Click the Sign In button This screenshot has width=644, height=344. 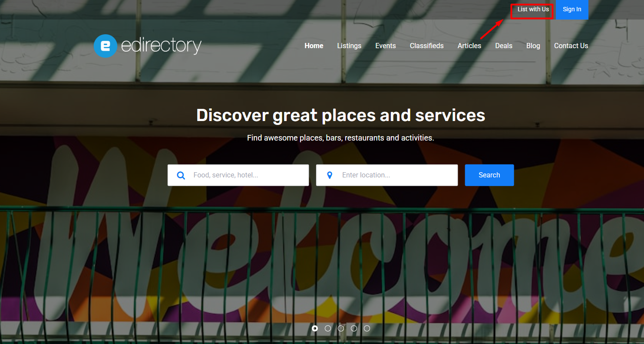[x=572, y=10]
